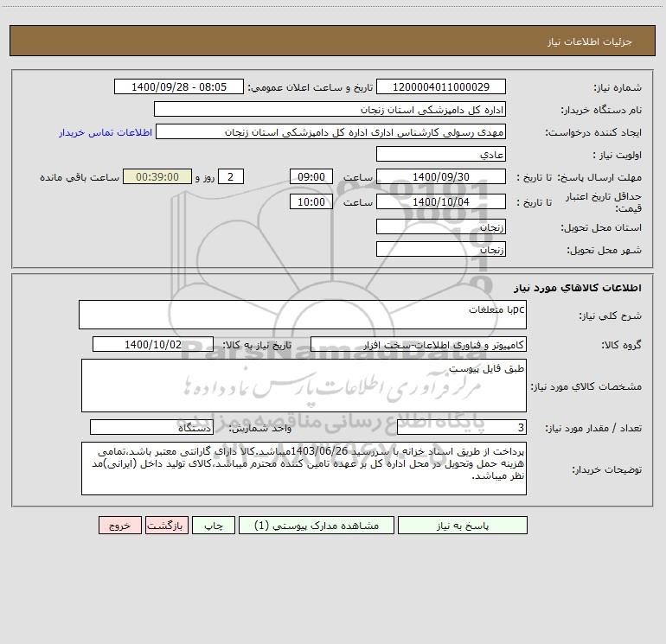This screenshot has width=666, height=644.
Task: Select the need number field 1200004011000029
Action: (x=441, y=86)
